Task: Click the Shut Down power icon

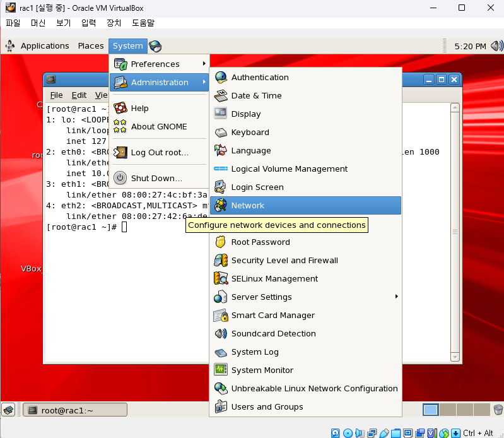Action: point(120,178)
